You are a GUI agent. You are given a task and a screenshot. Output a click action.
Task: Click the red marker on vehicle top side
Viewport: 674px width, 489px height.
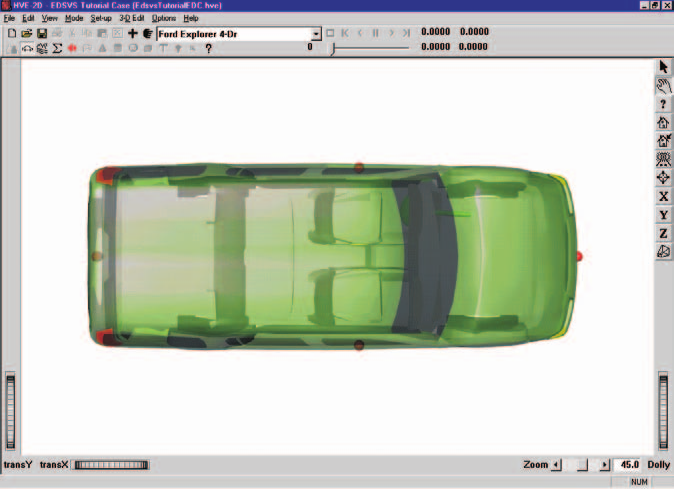pyautogui.click(x=359, y=167)
